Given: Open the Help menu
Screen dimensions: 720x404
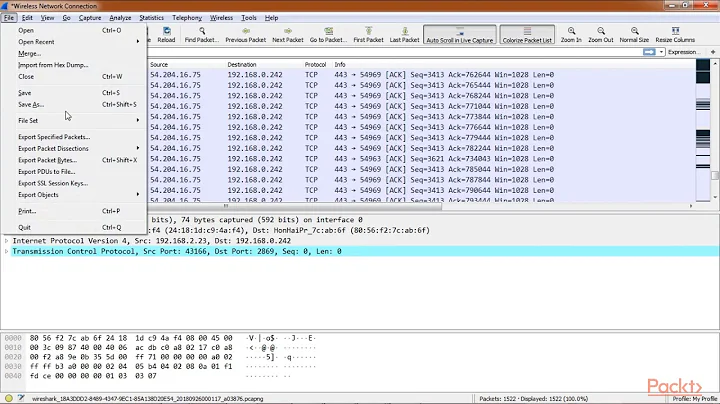Looking at the screenshot, I should pos(271,17).
